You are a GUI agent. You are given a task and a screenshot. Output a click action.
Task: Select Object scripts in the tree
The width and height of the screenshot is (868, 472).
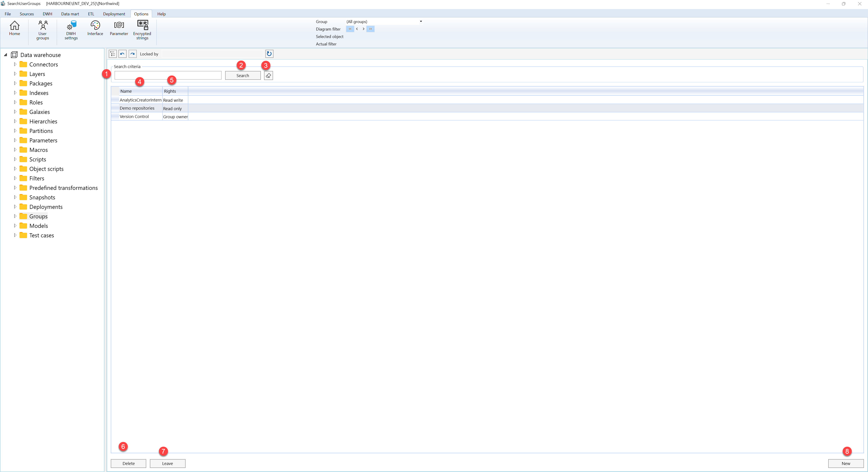[x=46, y=169]
